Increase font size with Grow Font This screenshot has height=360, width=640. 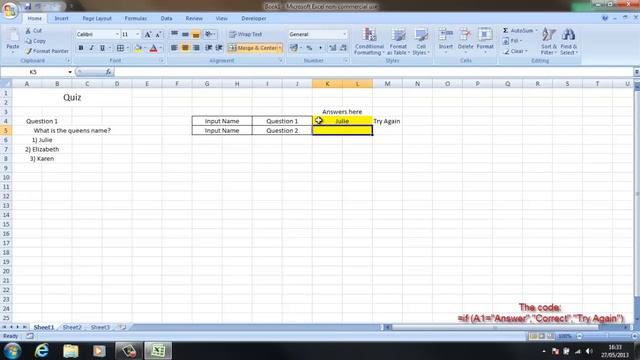pos(148,35)
